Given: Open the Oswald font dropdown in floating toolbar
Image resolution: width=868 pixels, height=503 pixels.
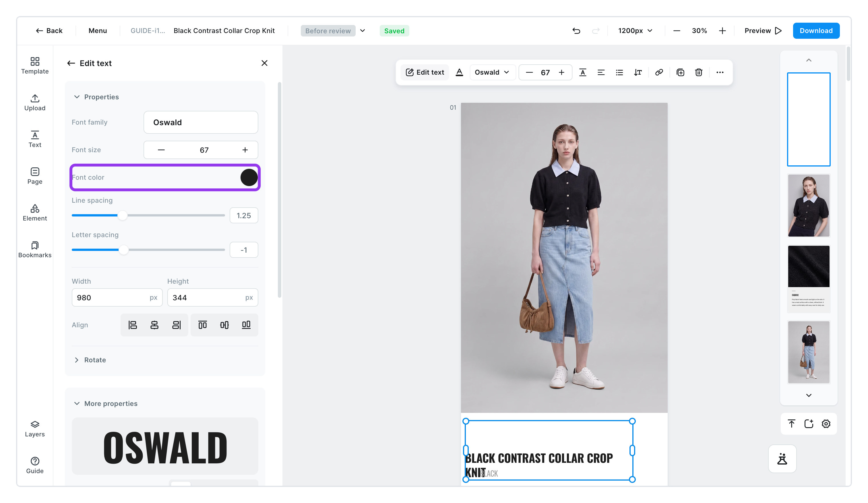Looking at the screenshot, I should click(492, 72).
